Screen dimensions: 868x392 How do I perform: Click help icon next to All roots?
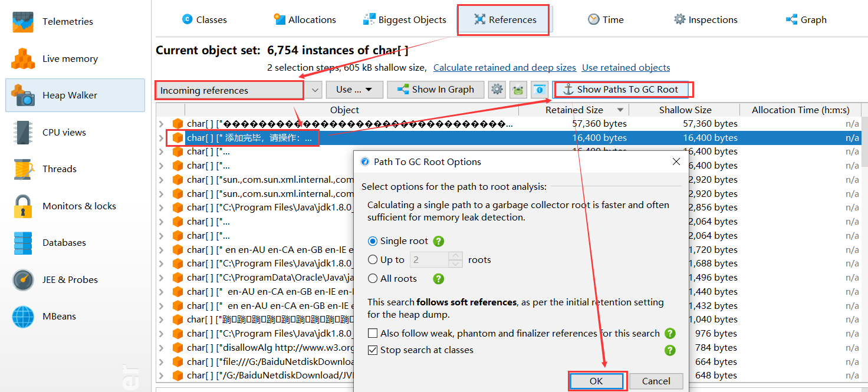(438, 279)
